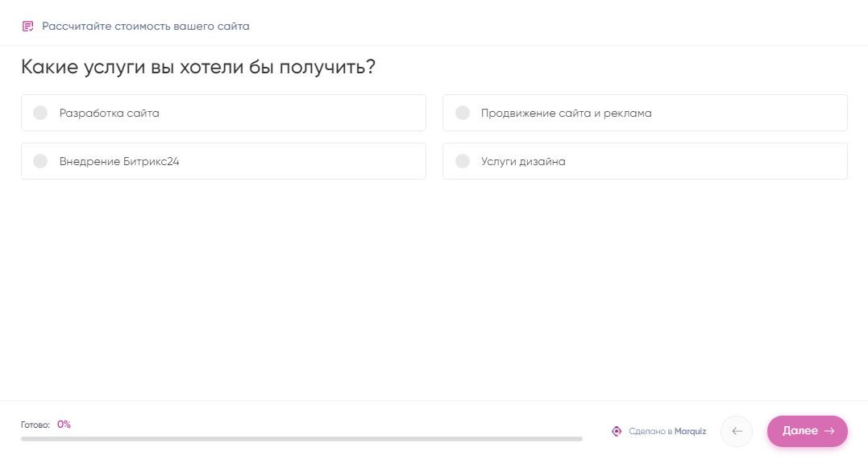Click the bold word 'Marquiz' in the footer
The width and height of the screenshot is (868, 468).
click(x=690, y=432)
